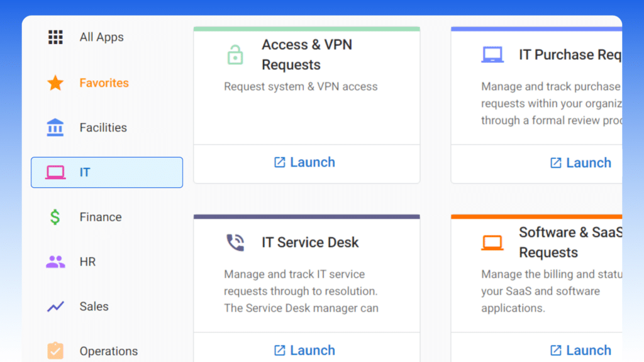Go to the HR category
This screenshot has width=644, height=362.
pos(87,262)
